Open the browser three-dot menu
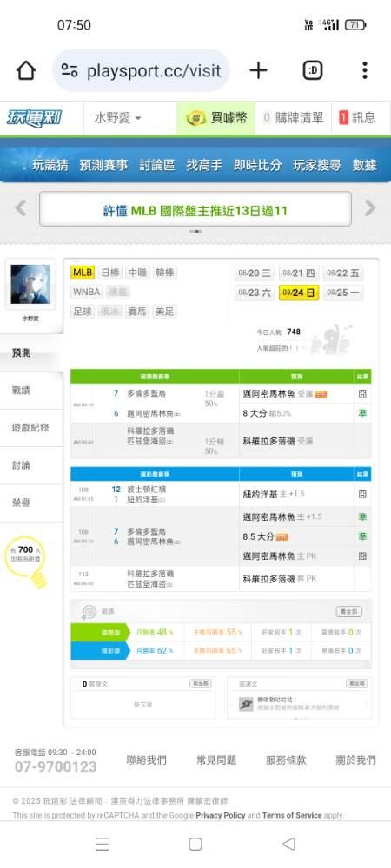This screenshot has width=391, height=868. point(364,70)
